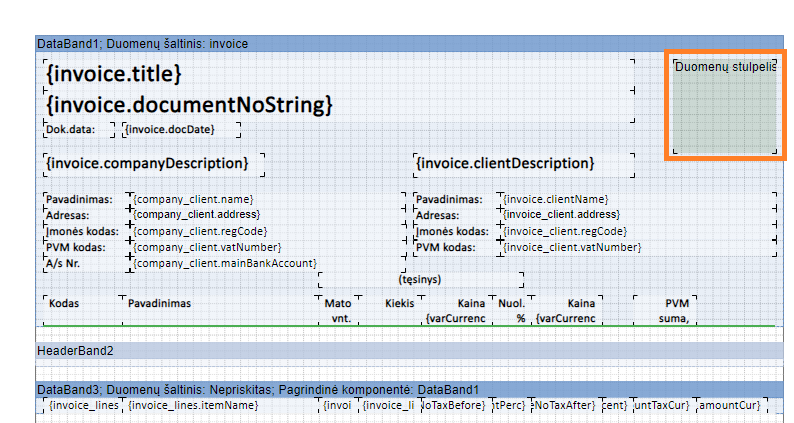Select the {company_client.address} field
The height and width of the screenshot is (423, 794).
197,214
